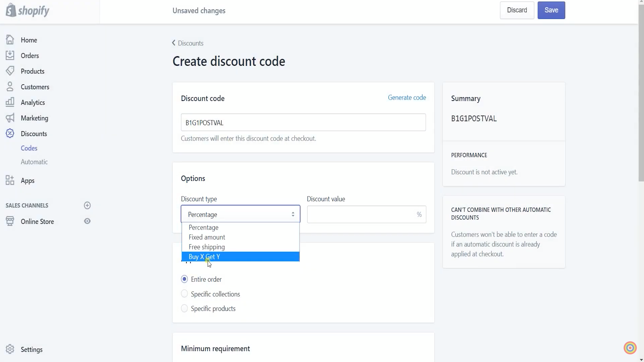Screen dimensions: 644x362
Task: Choose Buy X Get Y option
Action: tap(241, 256)
